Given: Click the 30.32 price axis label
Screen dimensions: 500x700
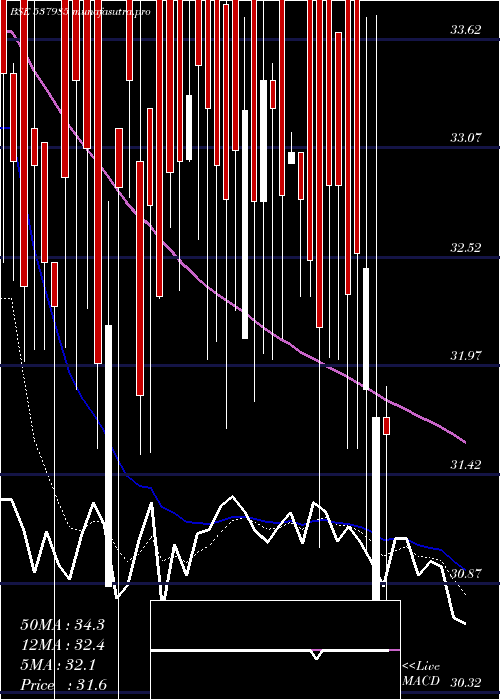Looking at the screenshot, I should (466, 683).
